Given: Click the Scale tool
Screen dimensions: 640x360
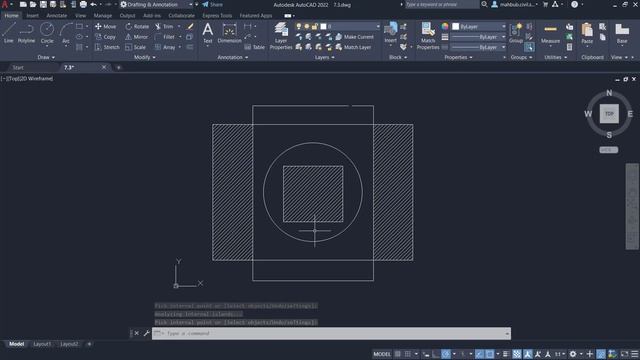Looking at the screenshot, I should click(x=136, y=47).
